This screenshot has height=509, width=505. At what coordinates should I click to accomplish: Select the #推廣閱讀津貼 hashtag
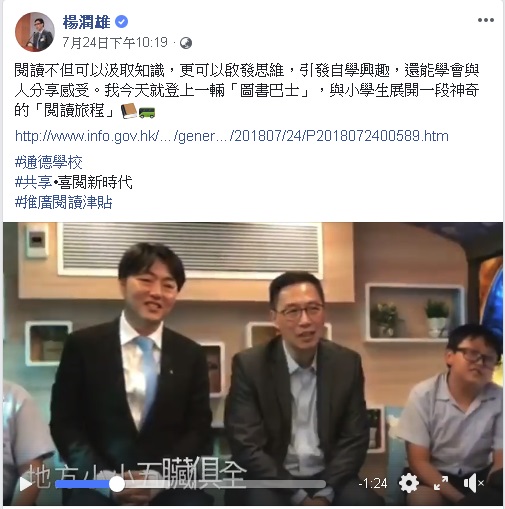click(64, 202)
